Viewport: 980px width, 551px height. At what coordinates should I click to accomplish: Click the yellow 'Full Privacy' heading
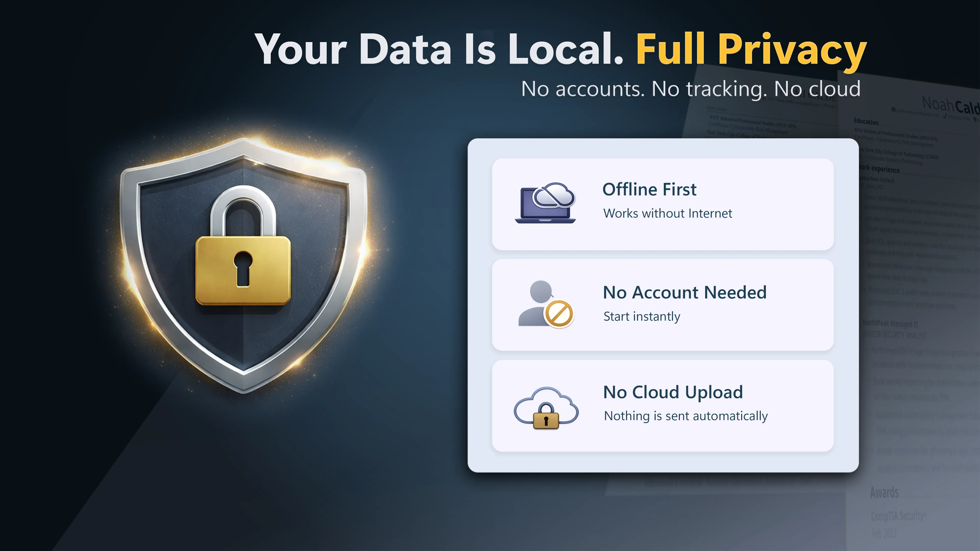click(x=751, y=51)
